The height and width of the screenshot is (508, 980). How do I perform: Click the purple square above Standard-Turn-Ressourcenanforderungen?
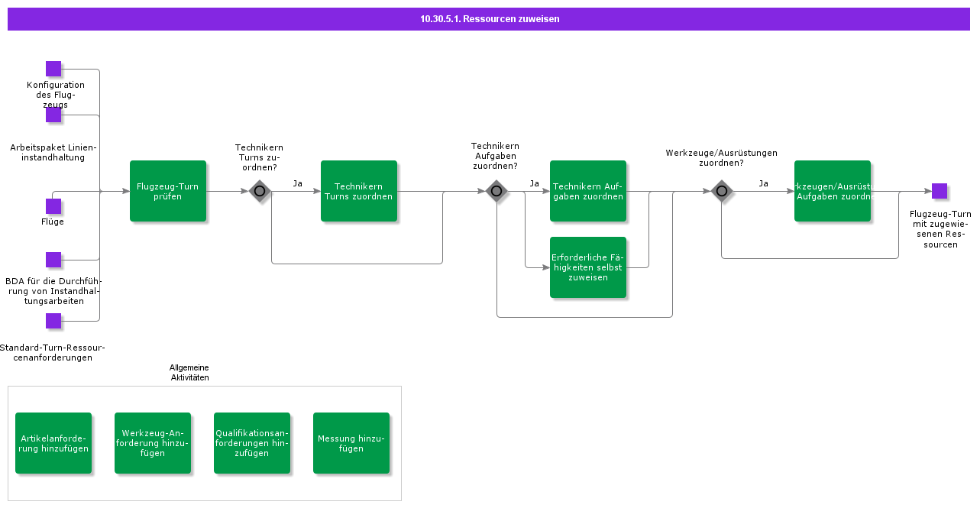(x=53, y=321)
